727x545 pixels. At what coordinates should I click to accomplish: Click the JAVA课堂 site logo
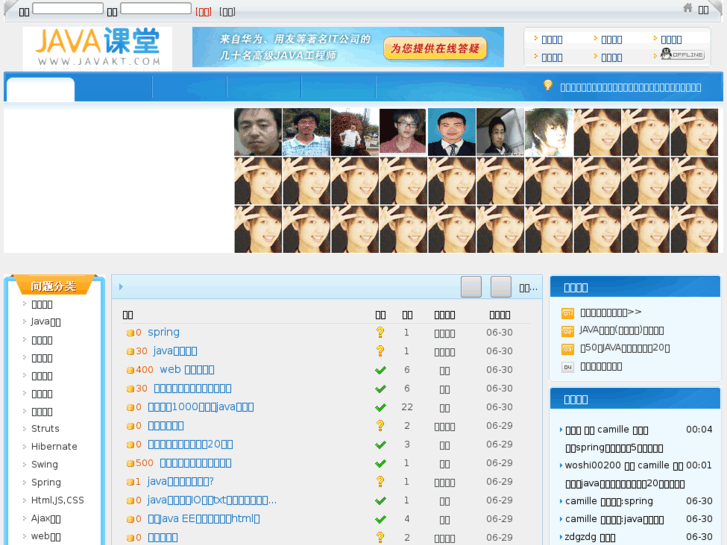tap(97, 48)
